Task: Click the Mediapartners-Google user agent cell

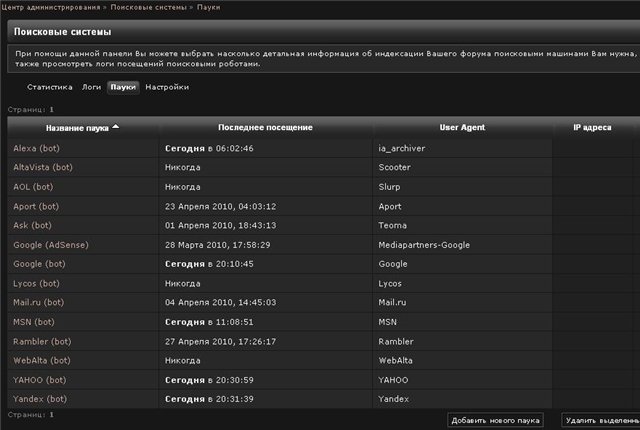Action: point(462,245)
